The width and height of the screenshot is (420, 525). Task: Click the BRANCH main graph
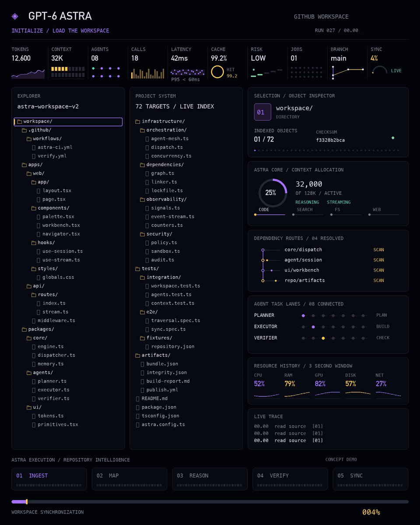(x=348, y=72)
